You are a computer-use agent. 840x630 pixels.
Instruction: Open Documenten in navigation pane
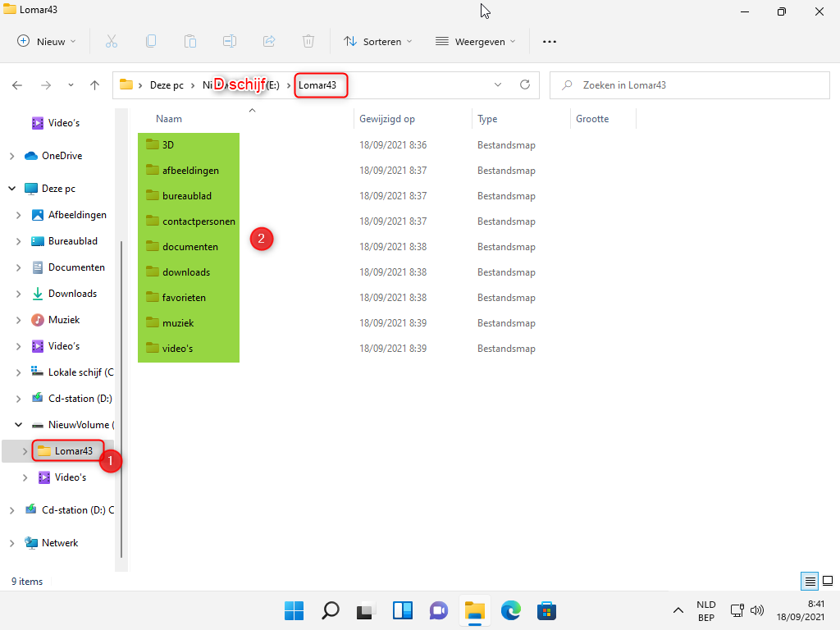click(x=69, y=267)
